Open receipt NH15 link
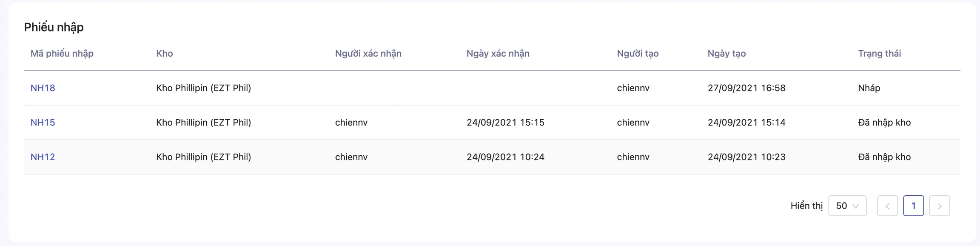The height and width of the screenshot is (246, 980). click(43, 123)
